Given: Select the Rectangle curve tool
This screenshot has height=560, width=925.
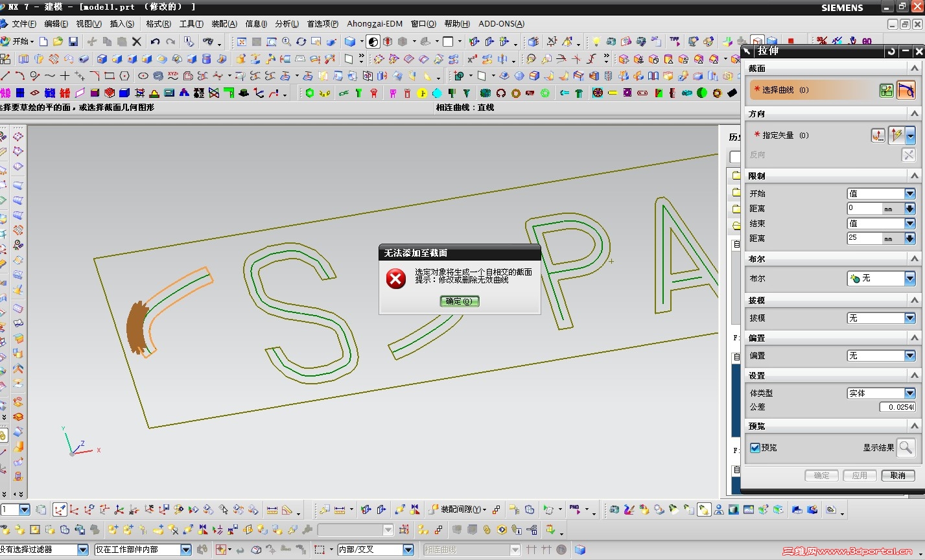Looking at the screenshot, I should (x=110, y=76).
